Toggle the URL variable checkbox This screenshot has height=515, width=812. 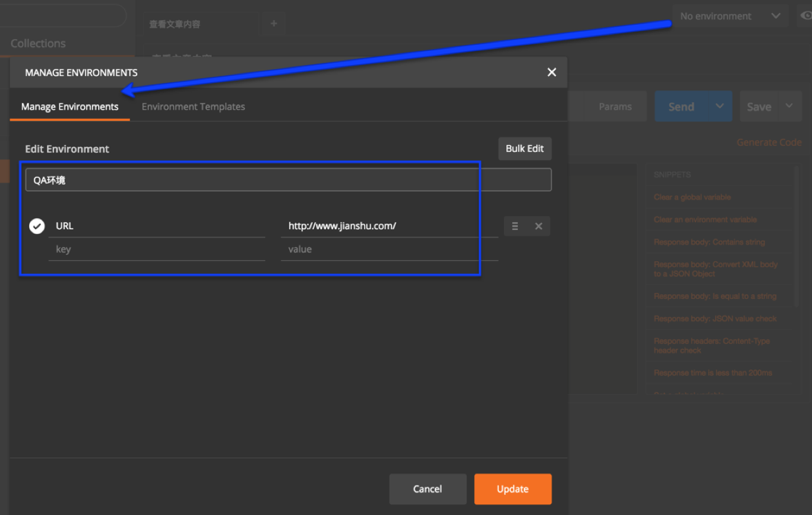[37, 226]
